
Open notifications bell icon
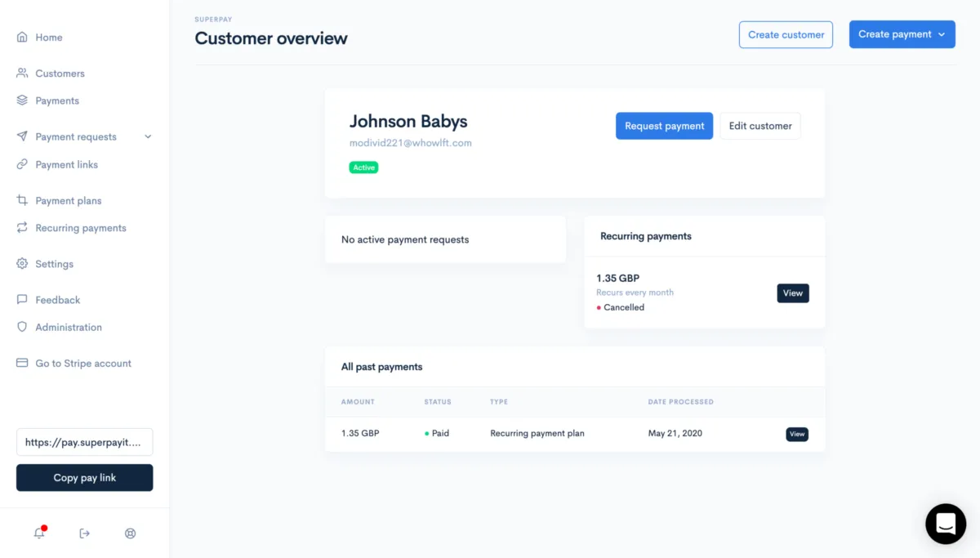pos(39,533)
